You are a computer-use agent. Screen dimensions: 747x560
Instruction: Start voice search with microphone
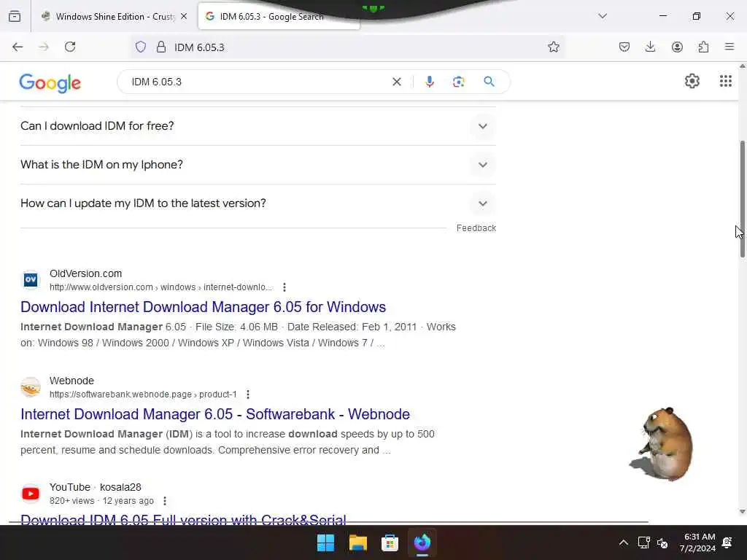pyautogui.click(x=429, y=82)
